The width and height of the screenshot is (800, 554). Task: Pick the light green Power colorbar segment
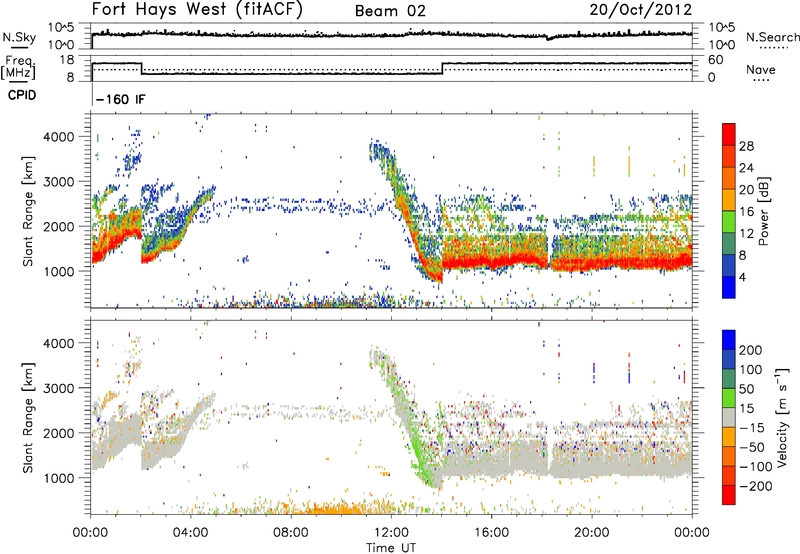[729, 221]
